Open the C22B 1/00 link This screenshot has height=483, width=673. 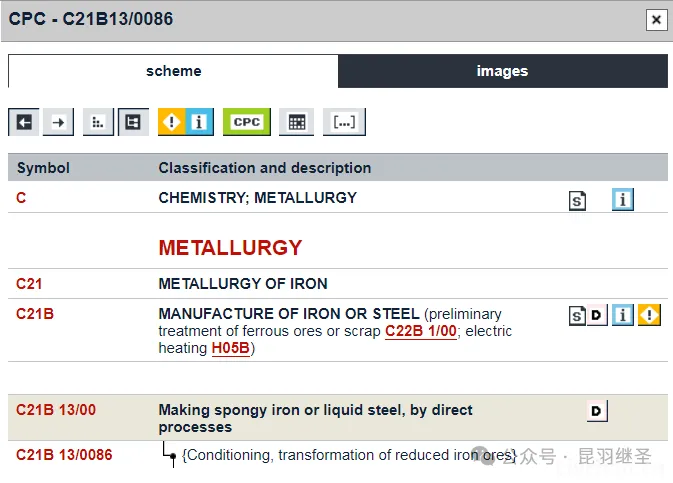point(420,331)
